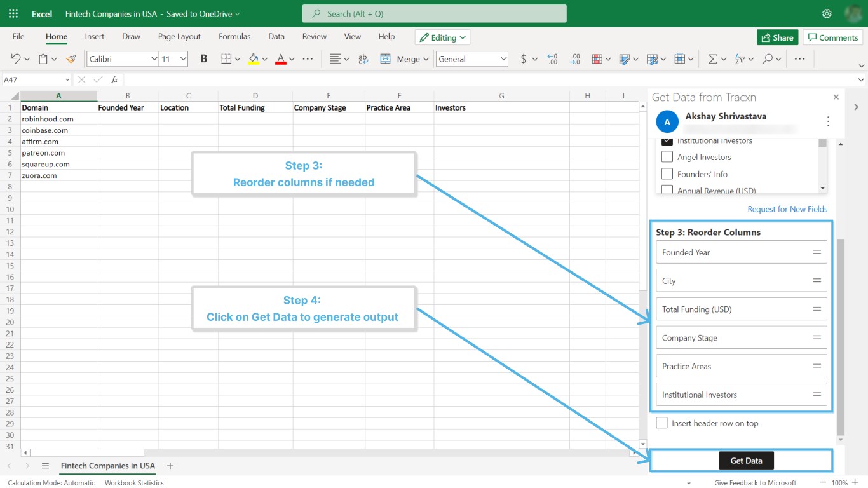
Task: Open the File menu
Action: tap(18, 37)
